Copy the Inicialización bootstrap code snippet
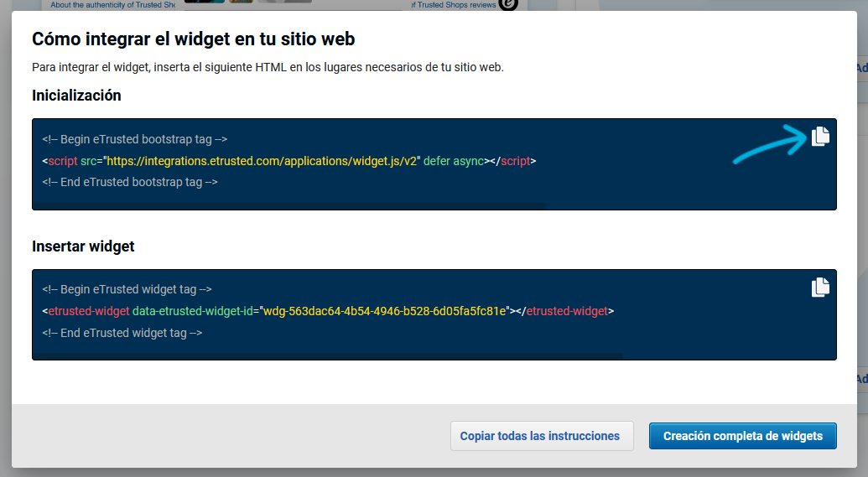The height and width of the screenshot is (477, 868). point(819,137)
